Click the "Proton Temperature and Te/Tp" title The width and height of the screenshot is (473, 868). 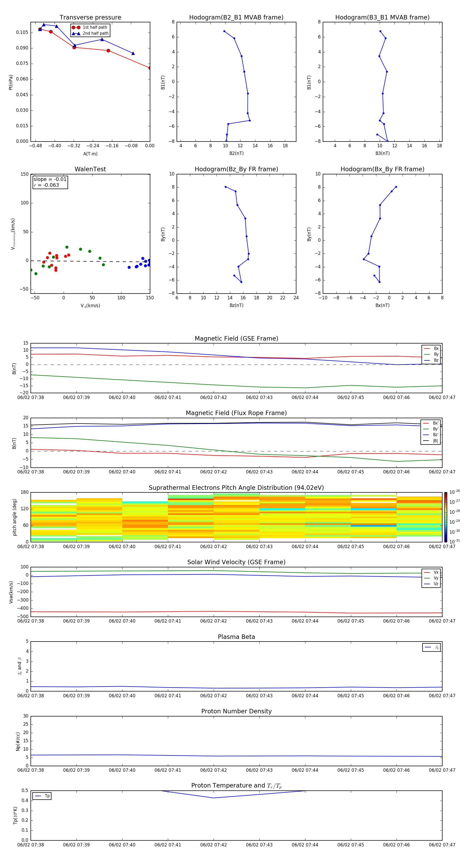click(236, 785)
